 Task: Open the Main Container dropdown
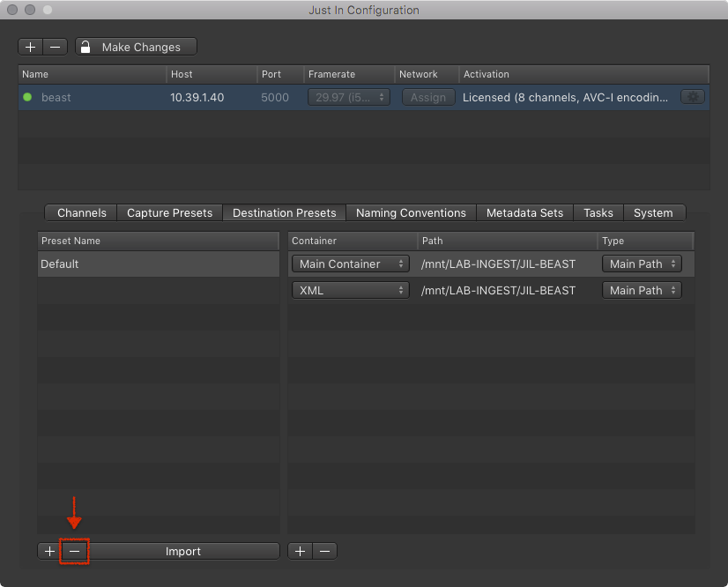pyautogui.click(x=351, y=264)
